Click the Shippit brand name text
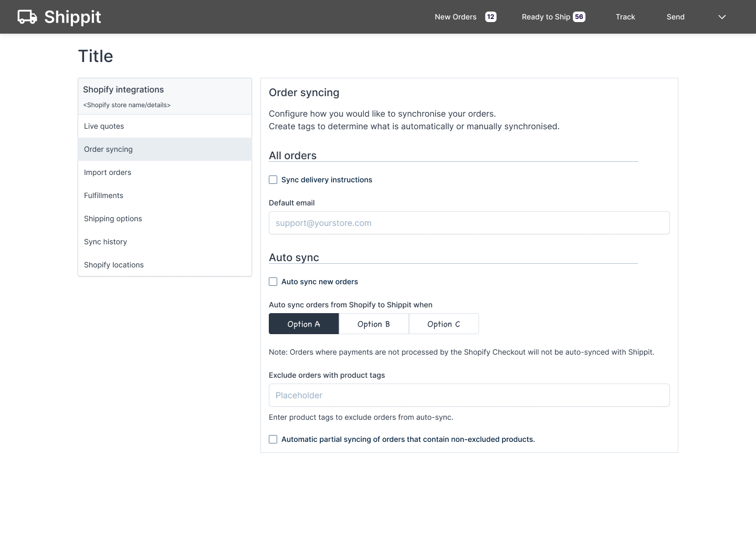The width and height of the screenshot is (756, 538). point(72,17)
